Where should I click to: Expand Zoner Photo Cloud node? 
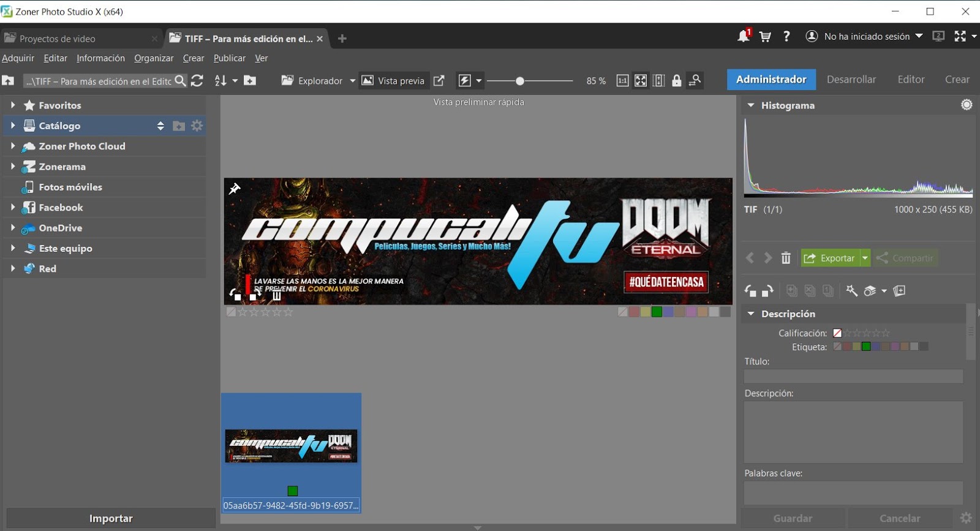[12, 146]
